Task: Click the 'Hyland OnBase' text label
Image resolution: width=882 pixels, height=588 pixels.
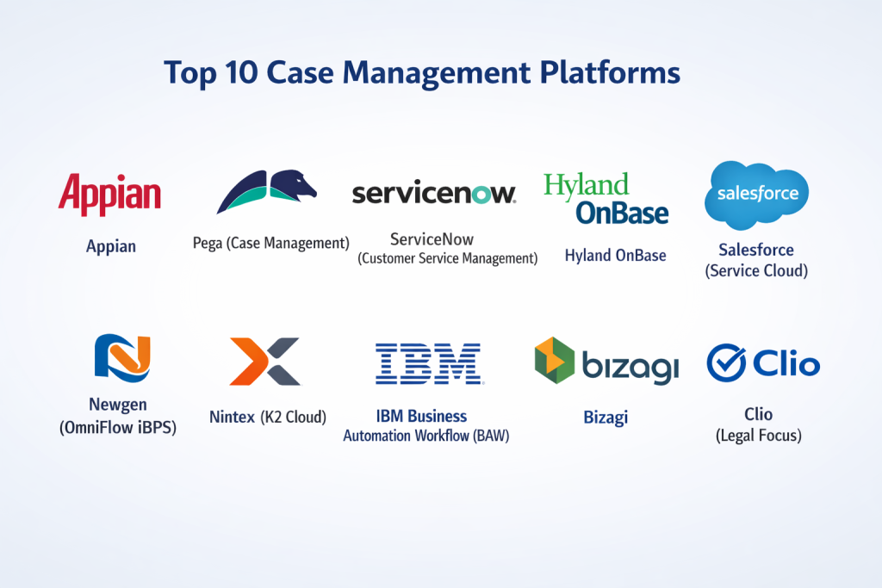Action: pos(615,256)
